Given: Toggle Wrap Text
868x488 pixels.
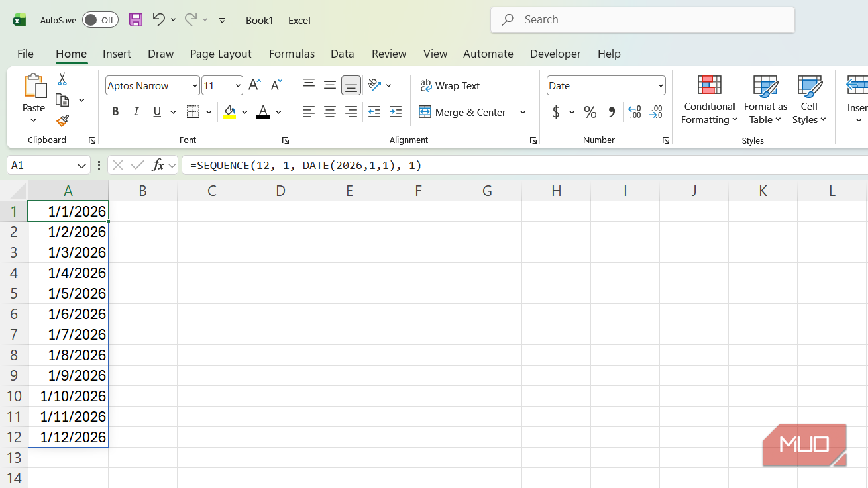Looking at the screenshot, I should tap(450, 85).
